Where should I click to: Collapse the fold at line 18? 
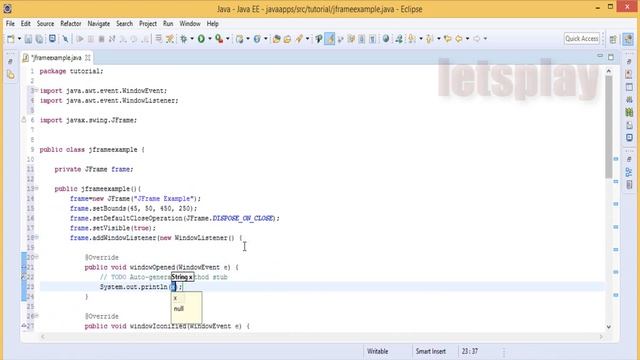coord(36,237)
